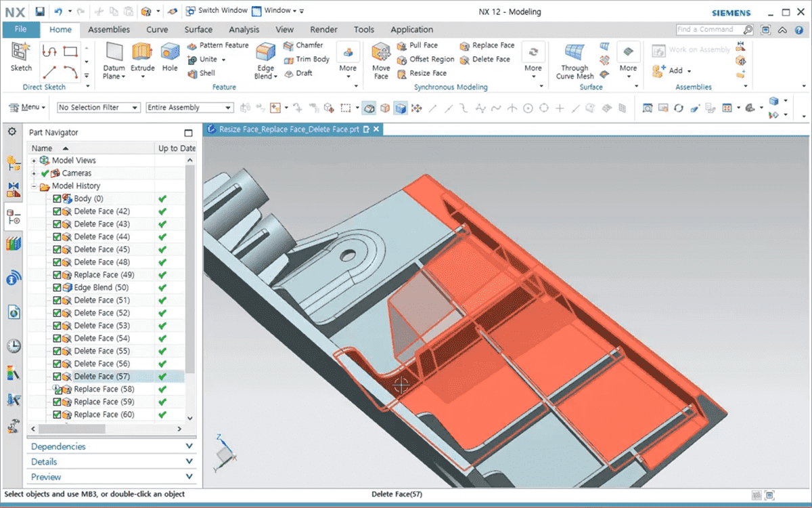Choose Delete Face in ribbon
Image resolution: width=812 pixels, height=508 pixels.
[x=485, y=59]
